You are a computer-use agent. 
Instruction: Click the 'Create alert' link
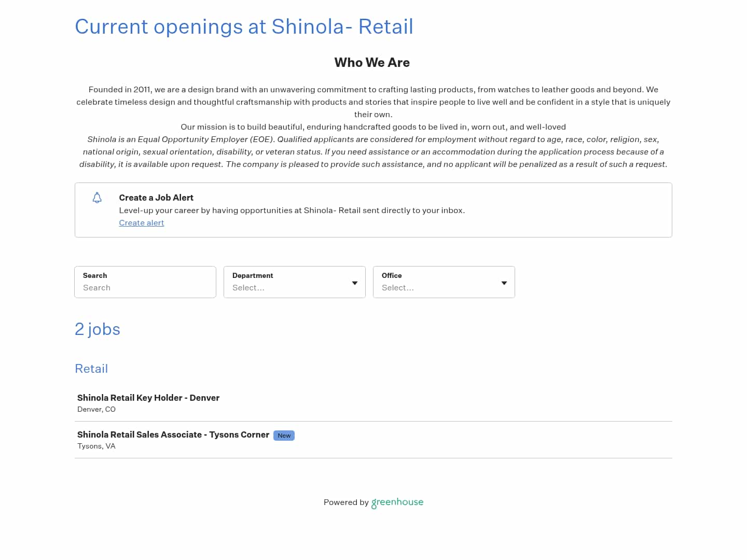[x=141, y=223]
